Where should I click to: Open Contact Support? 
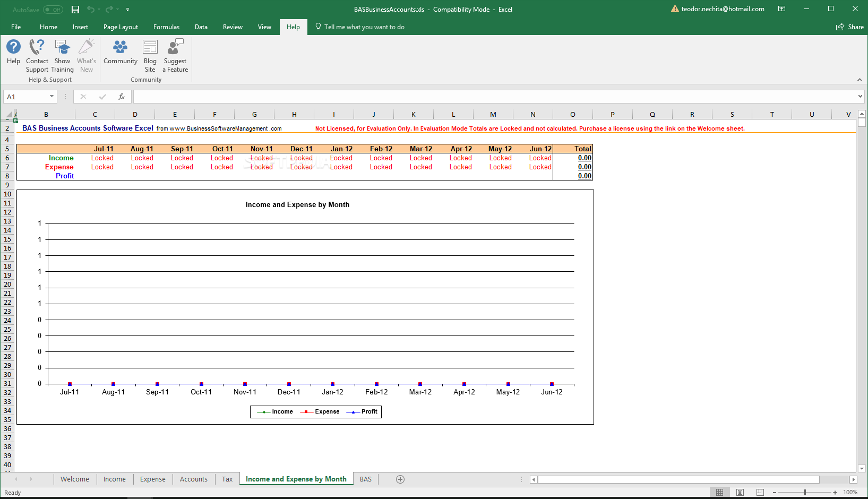tap(37, 55)
